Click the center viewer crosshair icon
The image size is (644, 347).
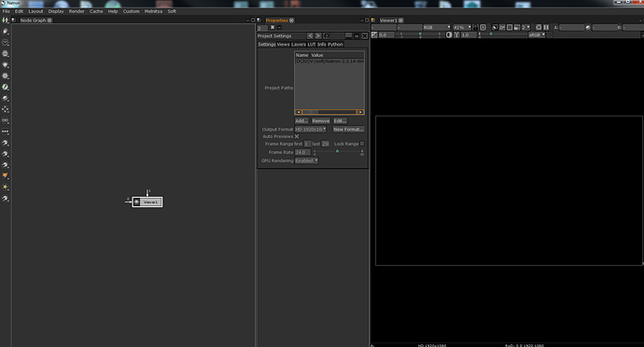[x=483, y=27]
